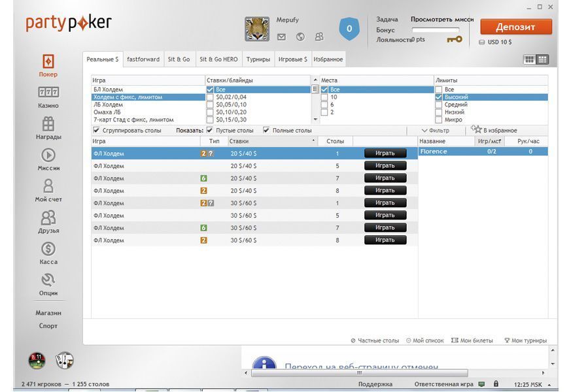Open the Касса cashier section
569x392 pixels.
click(x=46, y=252)
